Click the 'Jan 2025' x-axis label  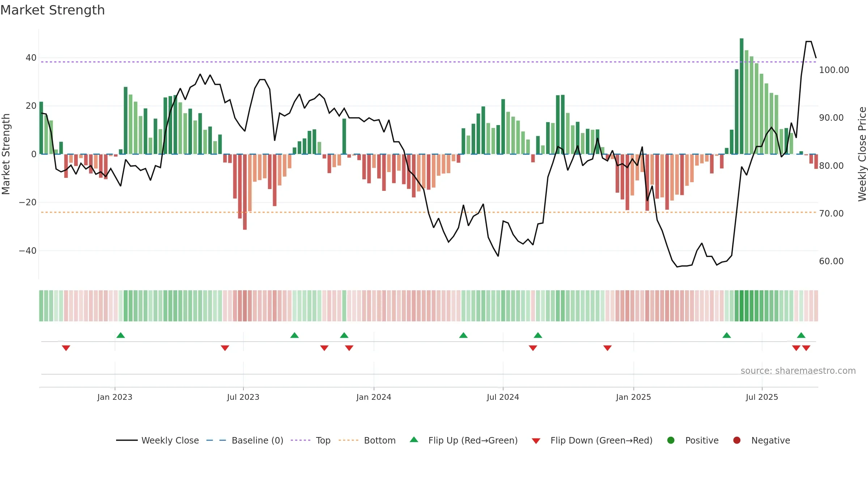pyautogui.click(x=633, y=397)
